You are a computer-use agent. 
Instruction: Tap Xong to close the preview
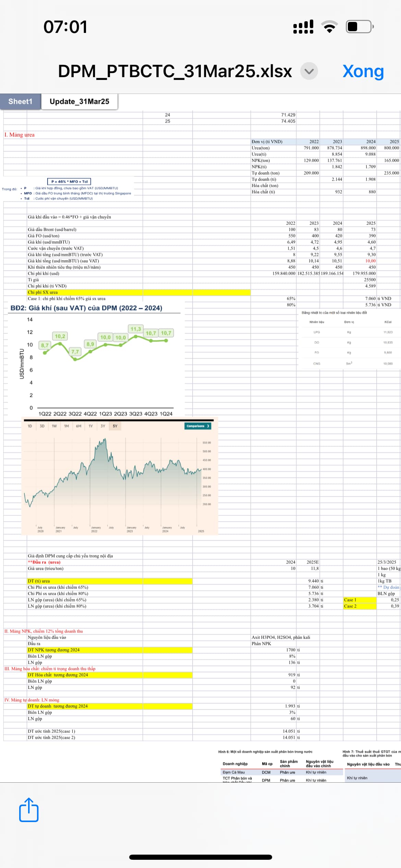coord(363,71)
